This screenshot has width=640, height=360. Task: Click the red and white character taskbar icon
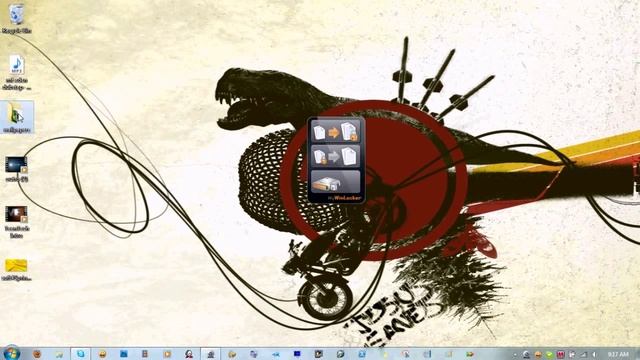pyautogui.click(x=189, y=354)
